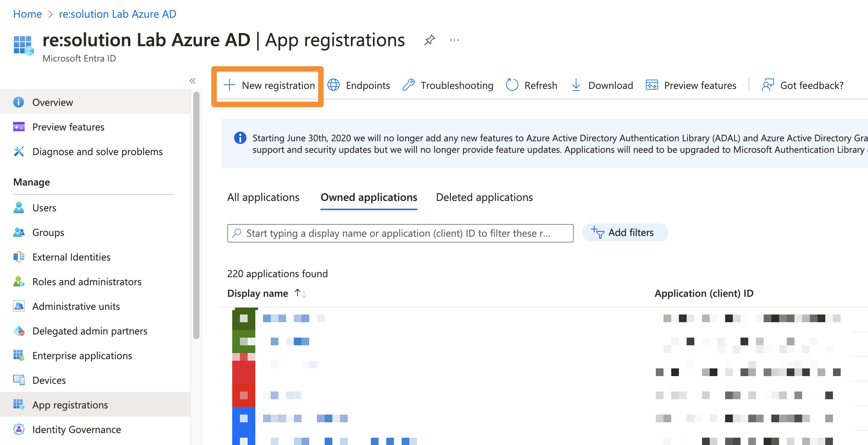Click the sidebar vertical scrollbar

196,216
